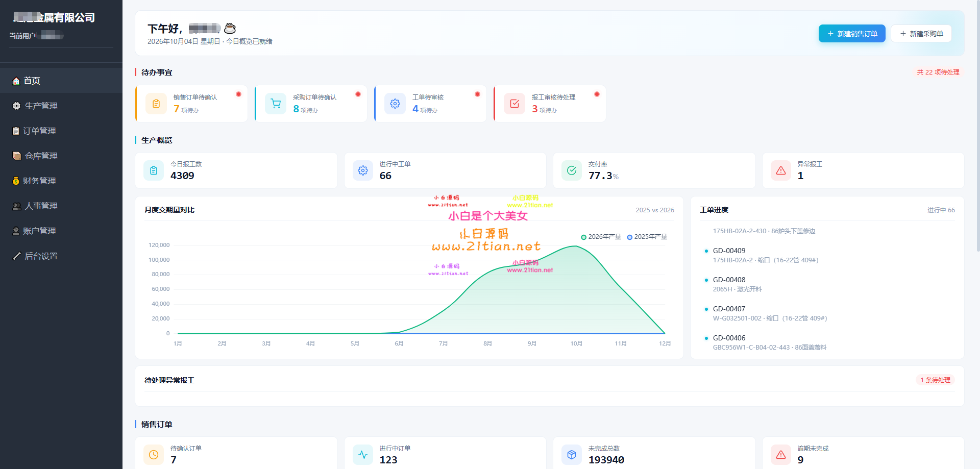Viewport: 980px width, 469px height.
Task: Click the clipboard icon of 今日报工数
Action: pyautogui.click(x=154, y=170)
